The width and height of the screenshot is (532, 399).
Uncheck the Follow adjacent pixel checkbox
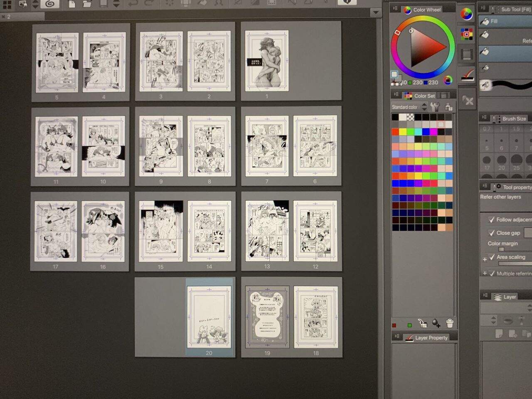click(492, 219)
